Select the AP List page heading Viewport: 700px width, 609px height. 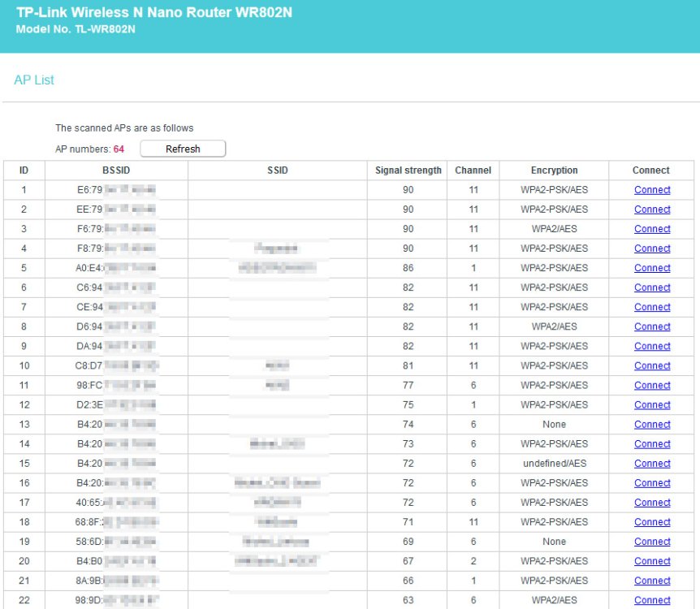pyautogui.click(x=34, y=80)
